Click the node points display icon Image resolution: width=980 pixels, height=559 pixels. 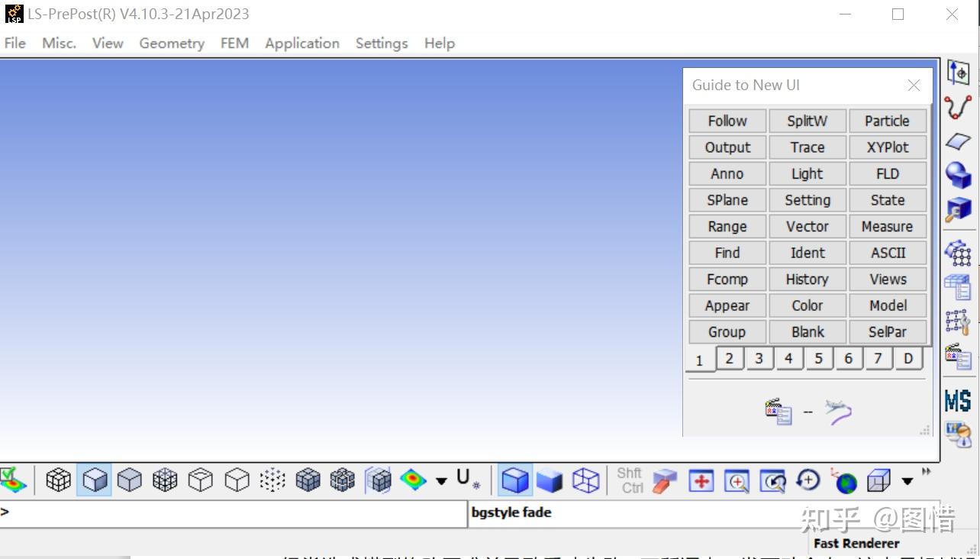(x=272, y=480)
